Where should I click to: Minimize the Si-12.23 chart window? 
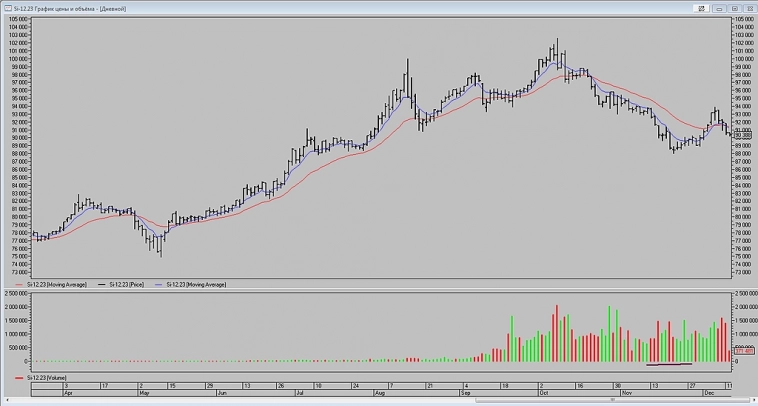pos(719,8)
